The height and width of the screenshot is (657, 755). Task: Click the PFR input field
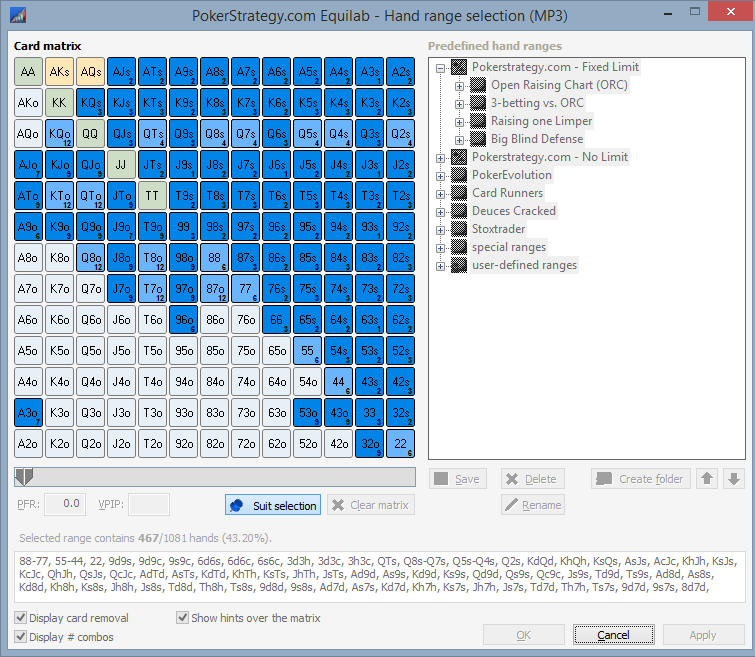[x=65, y=504]
